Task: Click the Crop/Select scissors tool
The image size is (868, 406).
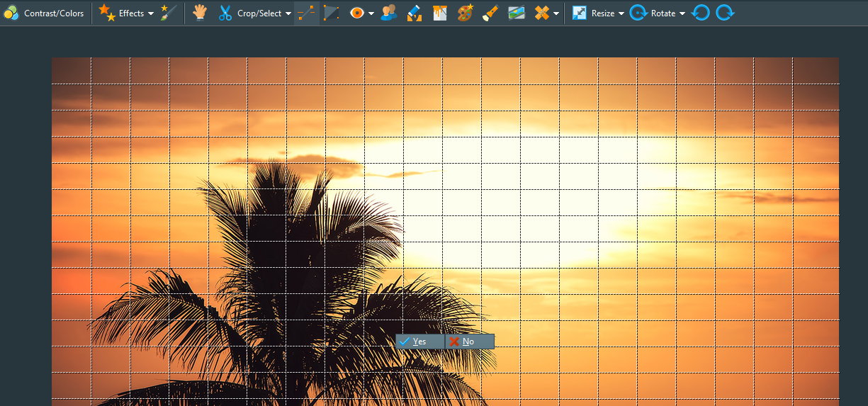Action: pos(225,13)
